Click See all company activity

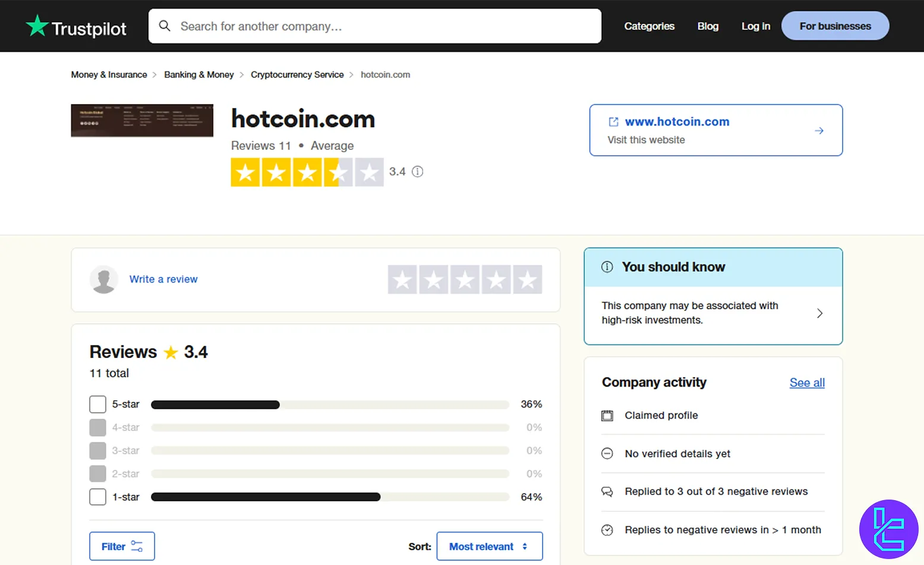pos(807,382)
